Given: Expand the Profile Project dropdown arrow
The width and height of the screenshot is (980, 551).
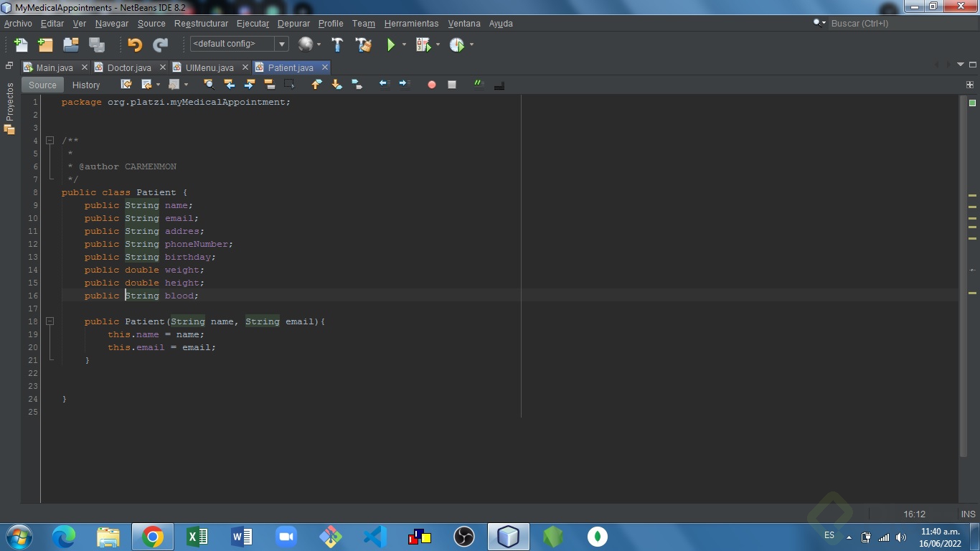Looking at the screenshot, I should [x=471, y=44].
